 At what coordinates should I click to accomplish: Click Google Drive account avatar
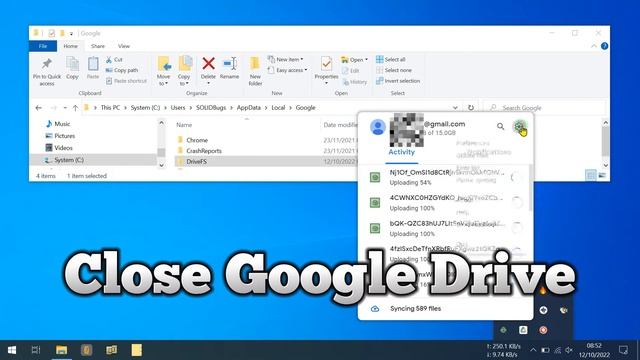pyautogui.click(x=378, y=127)
